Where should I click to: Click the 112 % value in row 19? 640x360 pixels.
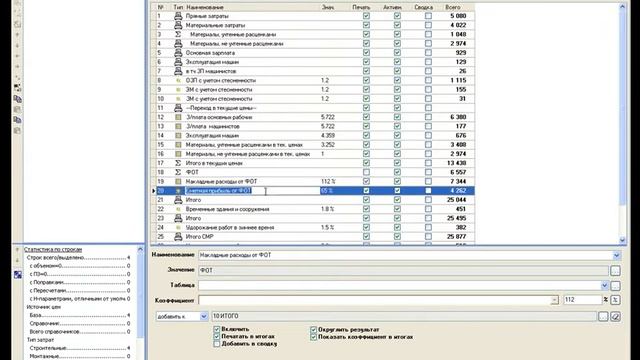click(x=328, y=181)
